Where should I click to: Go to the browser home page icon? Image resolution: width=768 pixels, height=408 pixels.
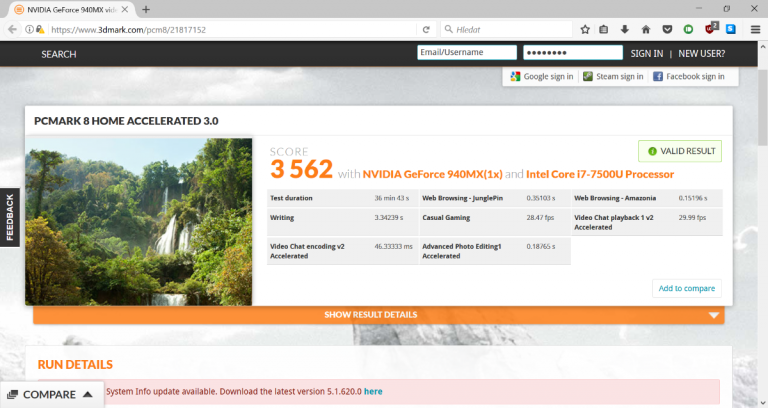click(x=645, y=29)
